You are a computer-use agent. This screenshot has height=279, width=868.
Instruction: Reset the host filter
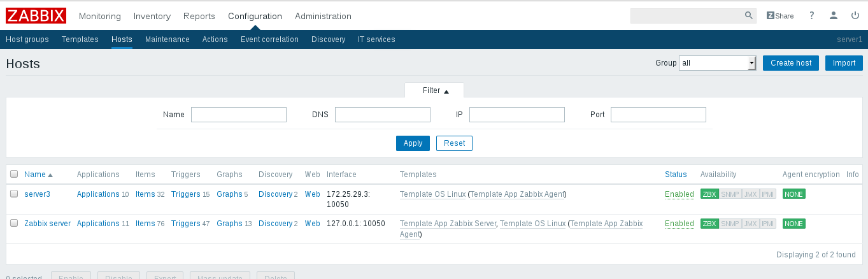454,143
